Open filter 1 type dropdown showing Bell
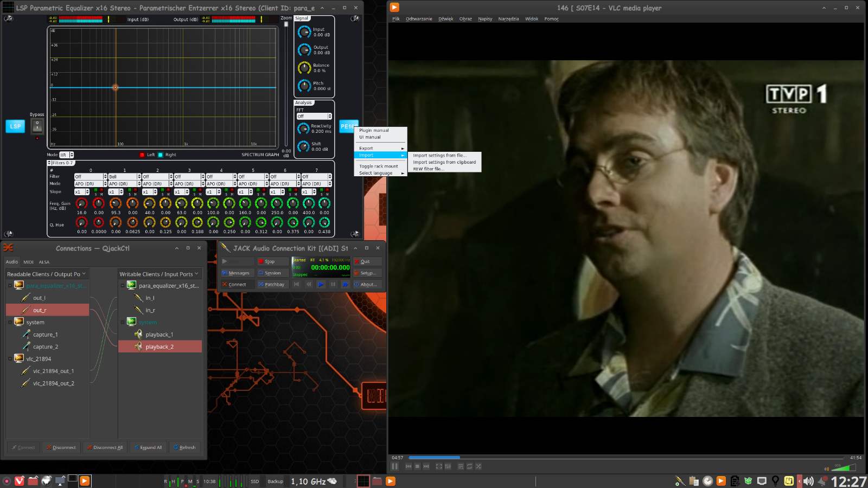 click(x=124, y=176)
